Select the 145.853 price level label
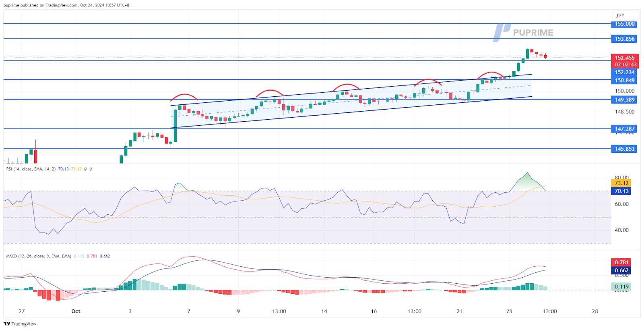This screenshot has height=330, width=644. coord(625,149)
